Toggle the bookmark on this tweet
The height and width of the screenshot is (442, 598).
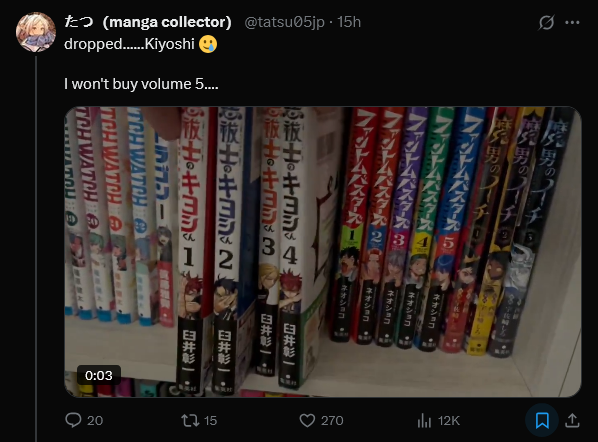pyautogui.click(x=542, y=420)
